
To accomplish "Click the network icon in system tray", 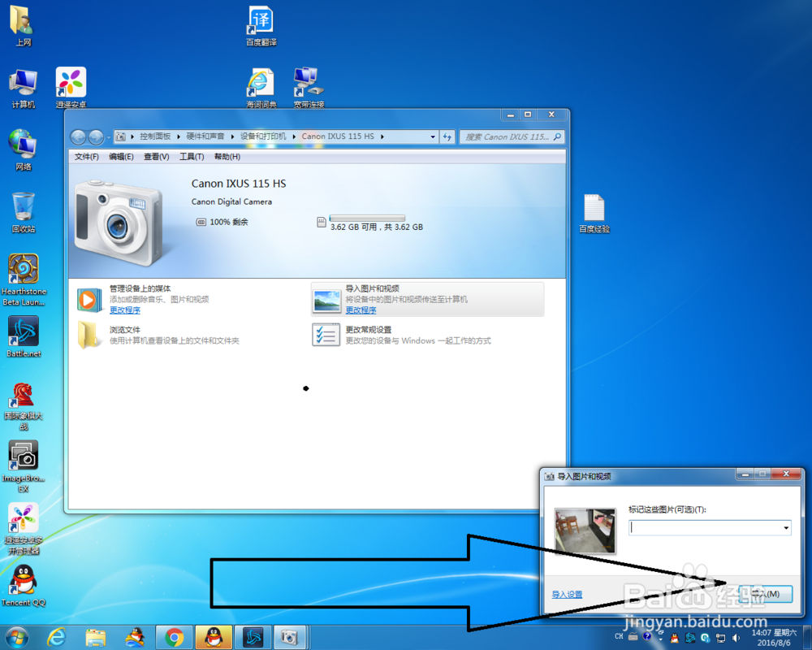I will tap(720, 638).
